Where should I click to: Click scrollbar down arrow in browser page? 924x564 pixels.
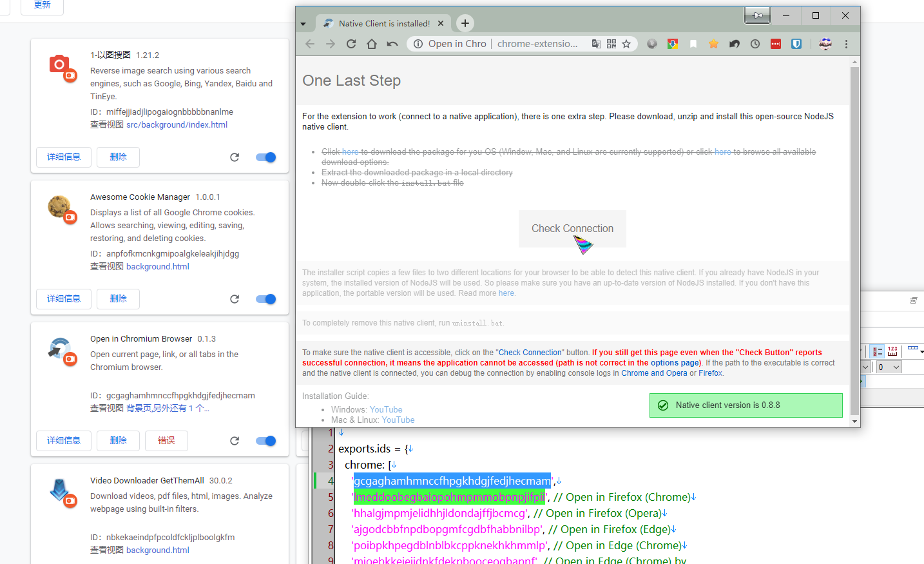(x=855, y=422)
